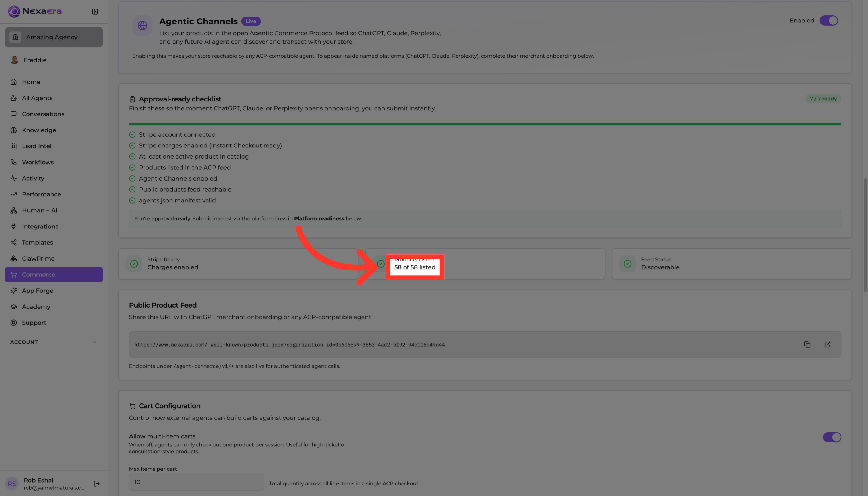Open the Amazing Agency organization switcher
This screenshot has height=496, width=868.
(54, 37)
